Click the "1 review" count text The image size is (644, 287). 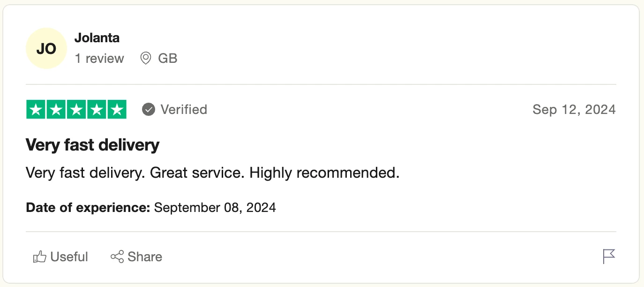[x=99, y=59]
